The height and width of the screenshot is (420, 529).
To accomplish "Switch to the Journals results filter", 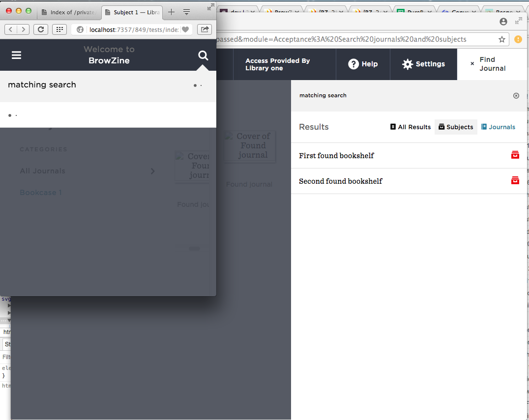I will (x=499, y=127).
